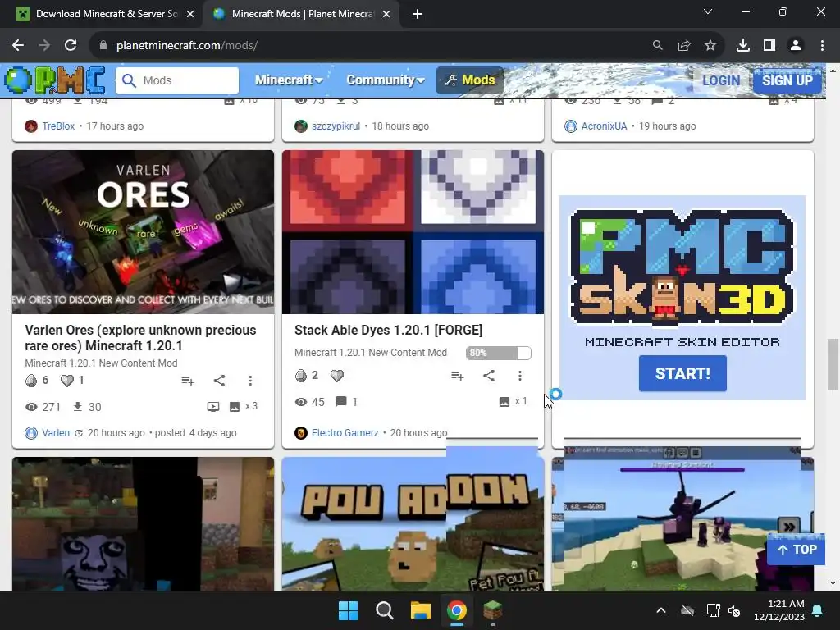
Task: Open more options for Varlen Ores
Action: click(250, 381)
